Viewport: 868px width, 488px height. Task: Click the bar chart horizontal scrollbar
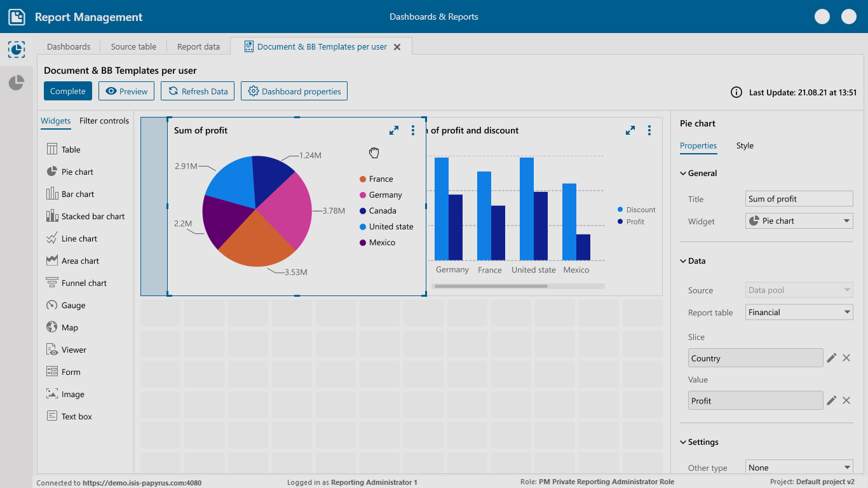(490, 287)
